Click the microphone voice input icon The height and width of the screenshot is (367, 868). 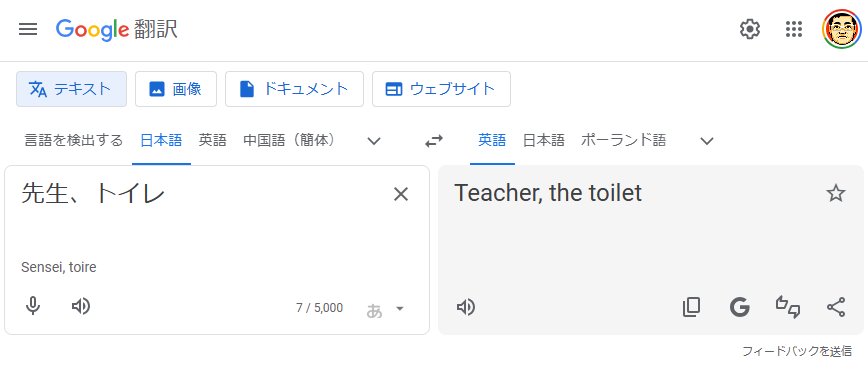33,306
